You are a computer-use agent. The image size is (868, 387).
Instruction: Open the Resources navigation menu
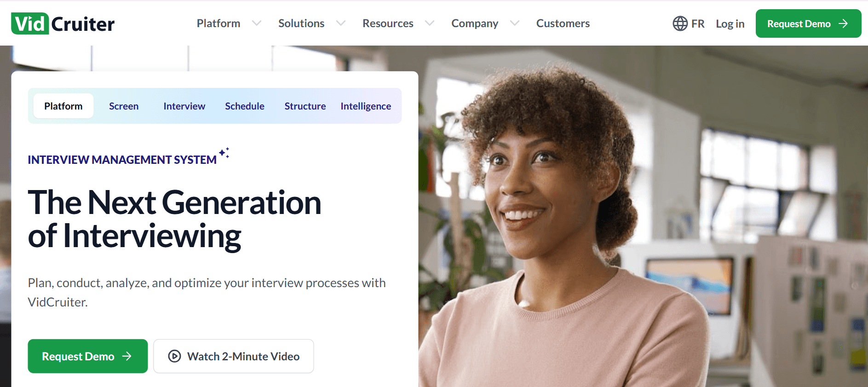(x=388, y=23)
